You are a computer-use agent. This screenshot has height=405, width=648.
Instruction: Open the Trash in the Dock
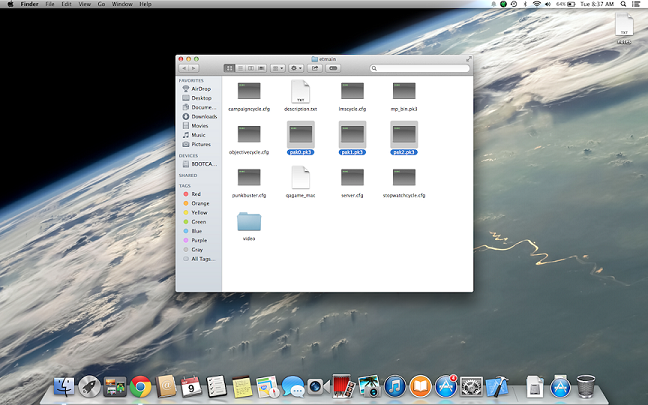coord(586,387)
